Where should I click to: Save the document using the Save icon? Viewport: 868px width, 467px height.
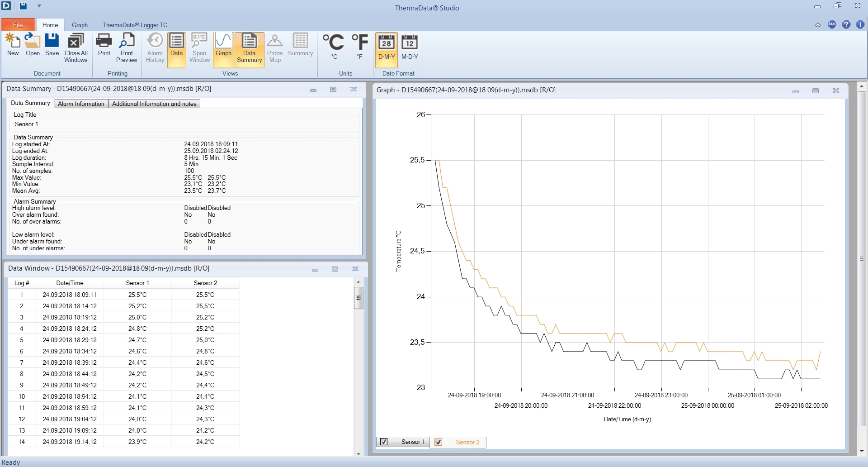click(x=52, y=44)
